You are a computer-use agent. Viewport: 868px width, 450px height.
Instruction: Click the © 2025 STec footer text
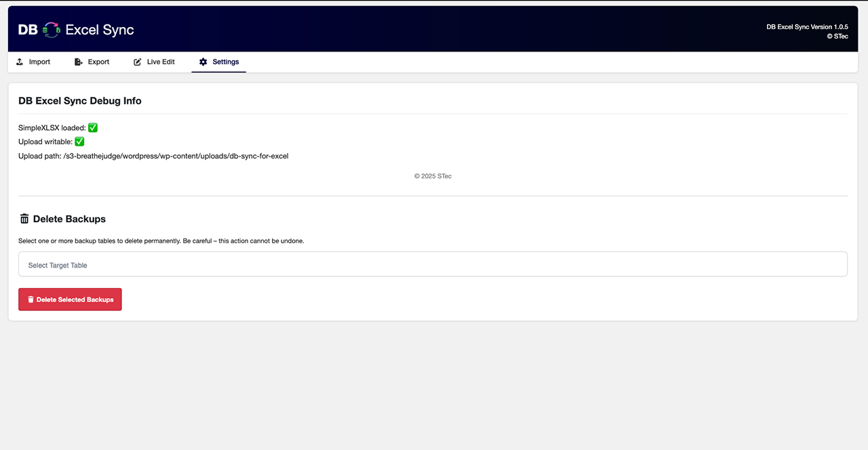point(433,176)
